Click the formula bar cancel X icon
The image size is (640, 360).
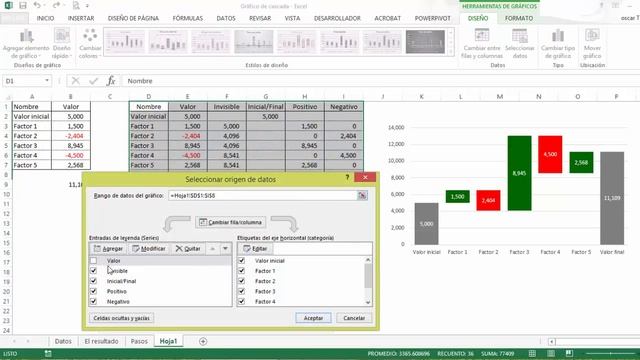point(76,81)
